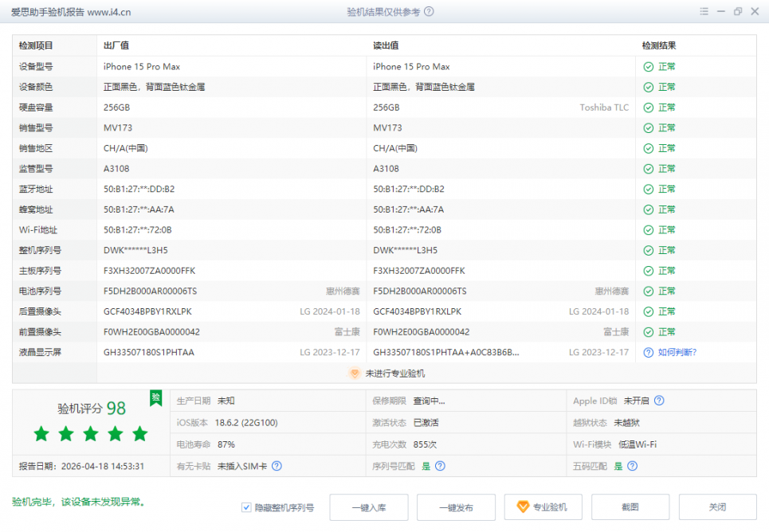Image resolution: width=769 pixels, height=532 pixels.
Task: Click the help icon beside 序列号匹配
Action: (x=440, y=466)
